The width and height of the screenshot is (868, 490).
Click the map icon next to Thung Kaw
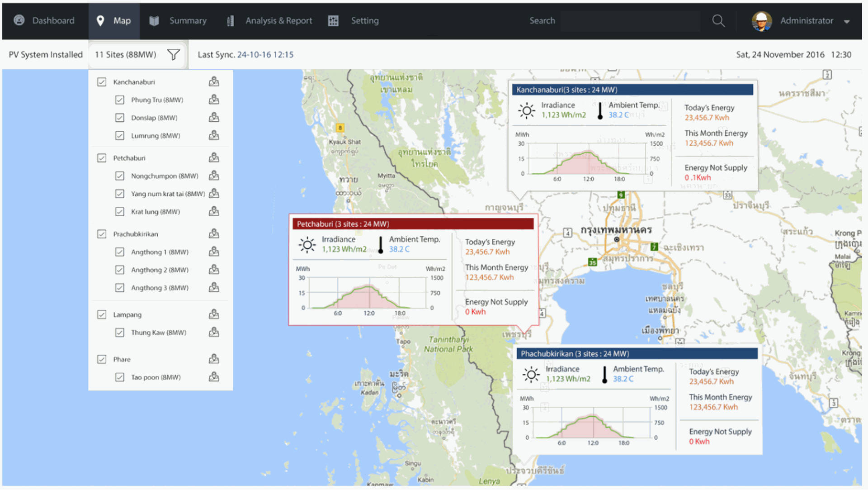pyautogui.click(x=214, y=332)
